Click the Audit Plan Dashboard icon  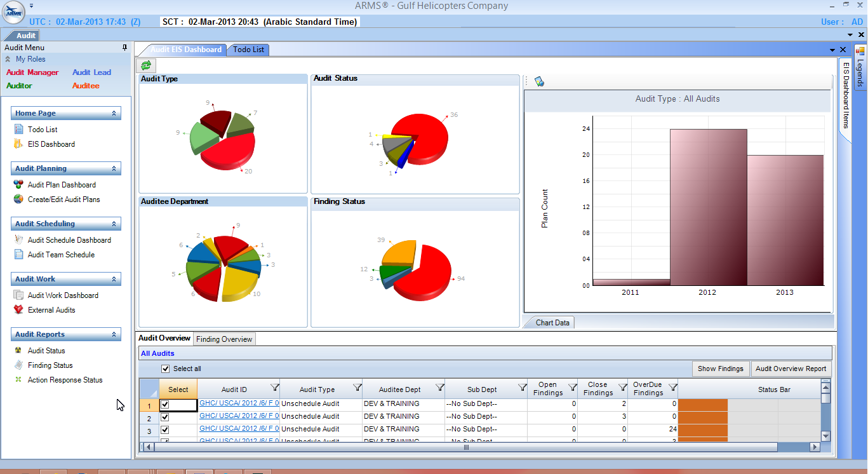pos(18,185)
